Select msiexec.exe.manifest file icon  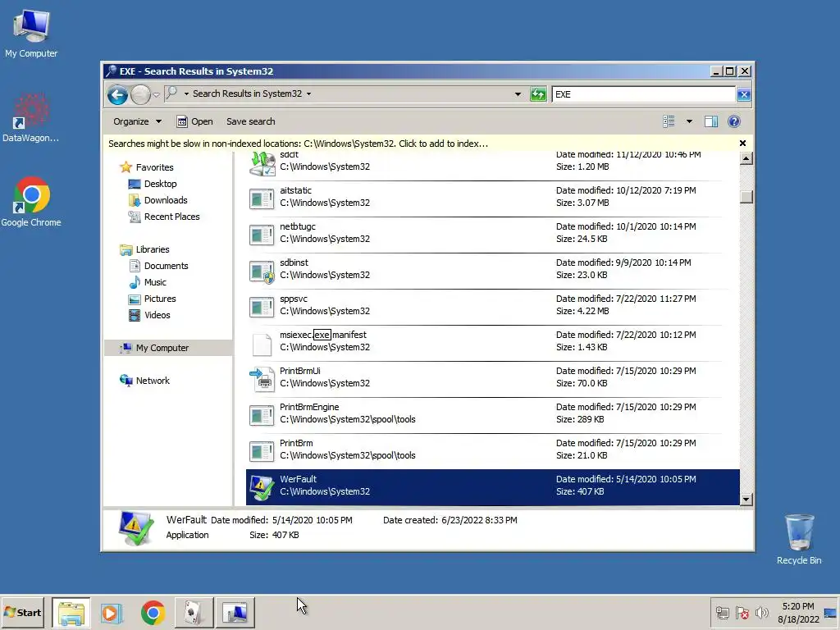[x=262, y=344]
